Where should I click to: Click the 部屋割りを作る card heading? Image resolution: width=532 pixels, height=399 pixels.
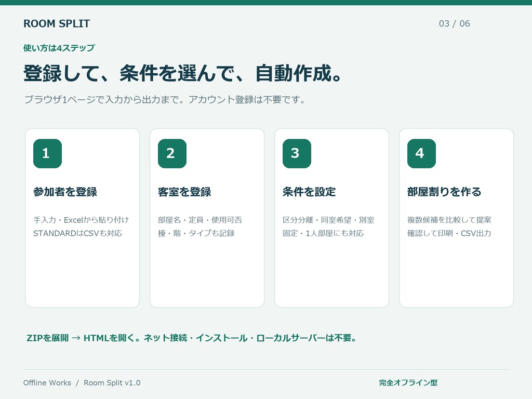[444, 192]
